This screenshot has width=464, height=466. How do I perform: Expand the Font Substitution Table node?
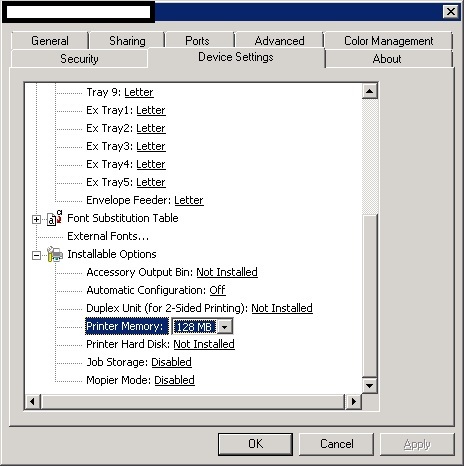36,219
